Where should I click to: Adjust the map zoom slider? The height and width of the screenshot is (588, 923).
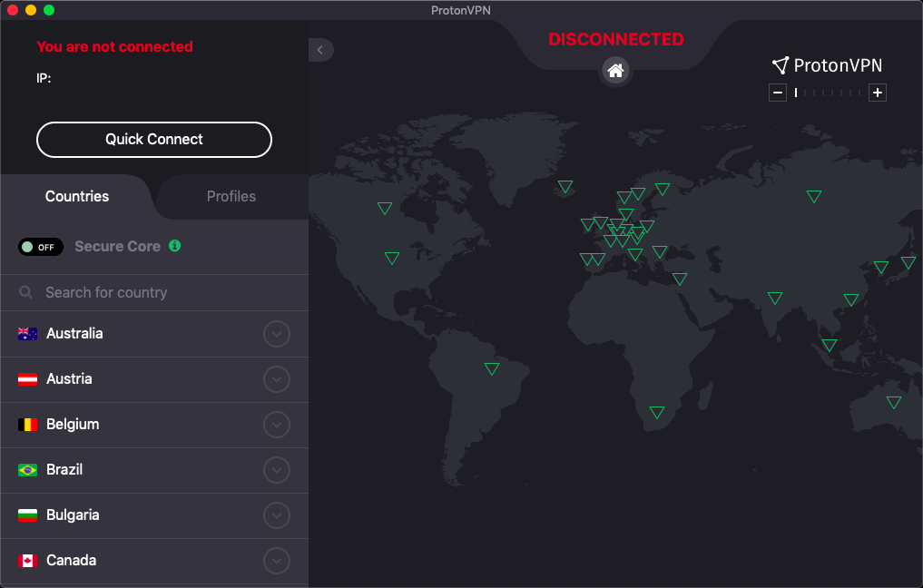coord(828,93)
